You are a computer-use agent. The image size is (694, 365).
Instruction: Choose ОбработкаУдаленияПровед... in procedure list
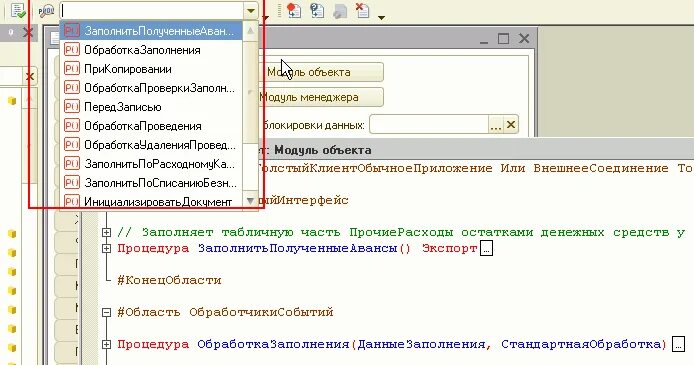151,145
